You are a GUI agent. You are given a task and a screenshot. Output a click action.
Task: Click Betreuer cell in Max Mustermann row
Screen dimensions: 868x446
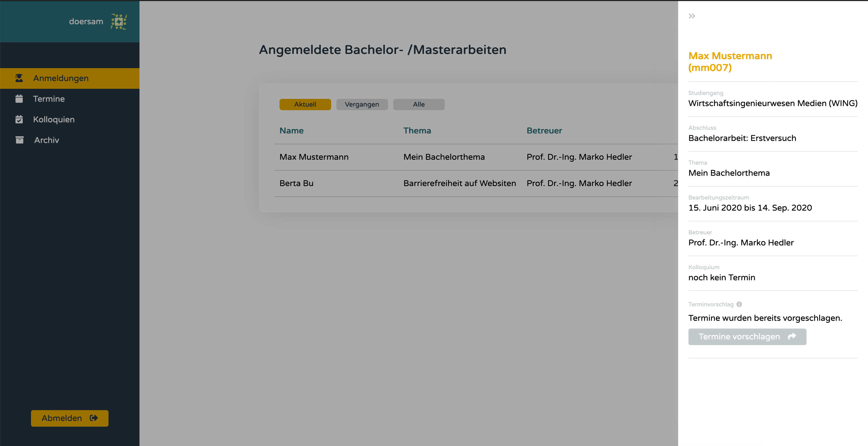tap(579, 157)
